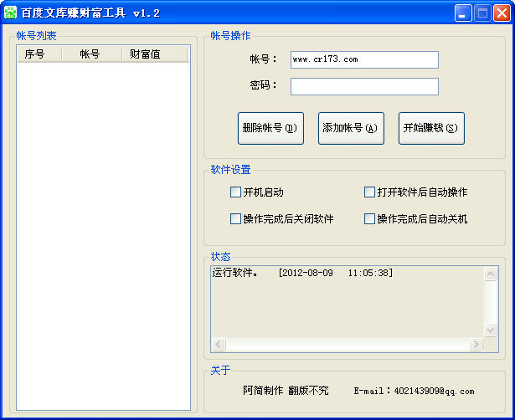Click the Baidu paw app icon in title bar
Viewport: 515px width, 420px height.
coord(10,13)
